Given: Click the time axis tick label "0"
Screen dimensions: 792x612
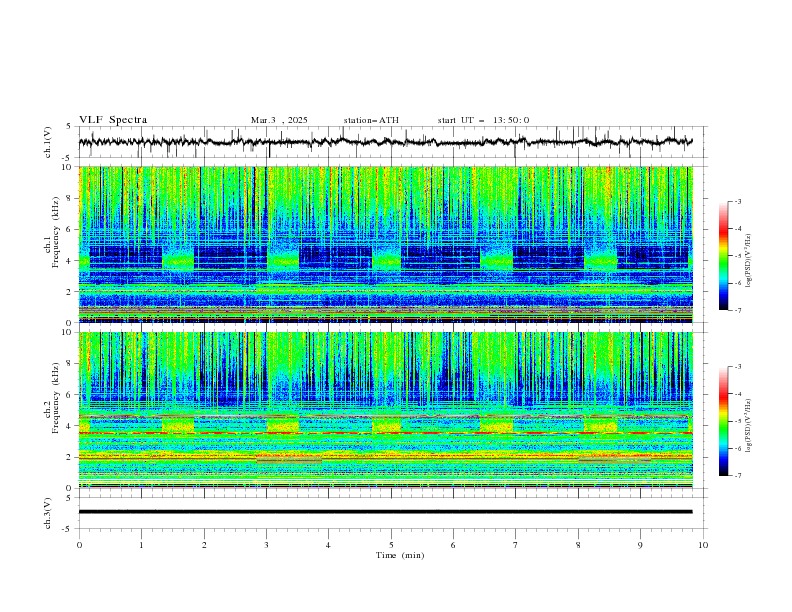Looking at the screenshot, I should [x=79, y=545].
